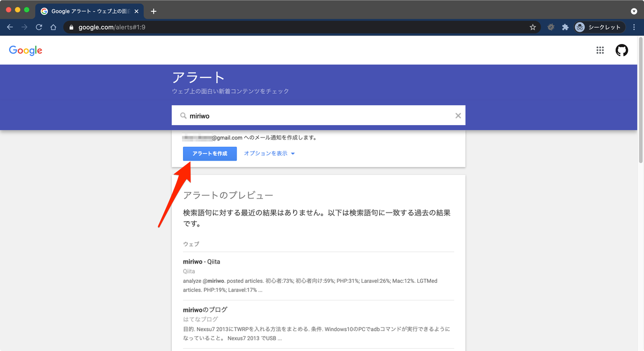
Task: Expand オプションを表示 options
Action: tap(269, 153)
